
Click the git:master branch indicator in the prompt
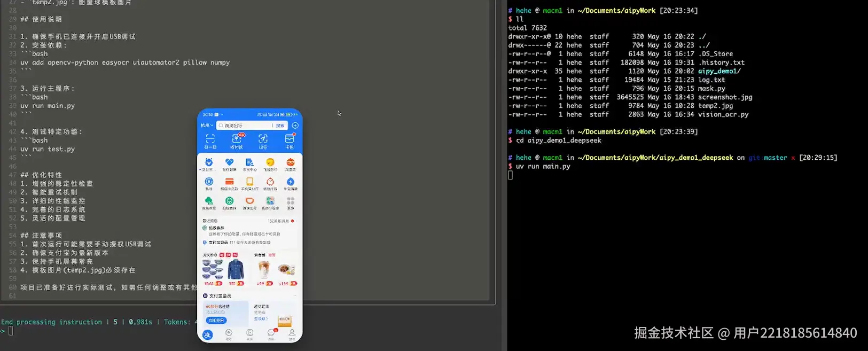tap(768, 158)
